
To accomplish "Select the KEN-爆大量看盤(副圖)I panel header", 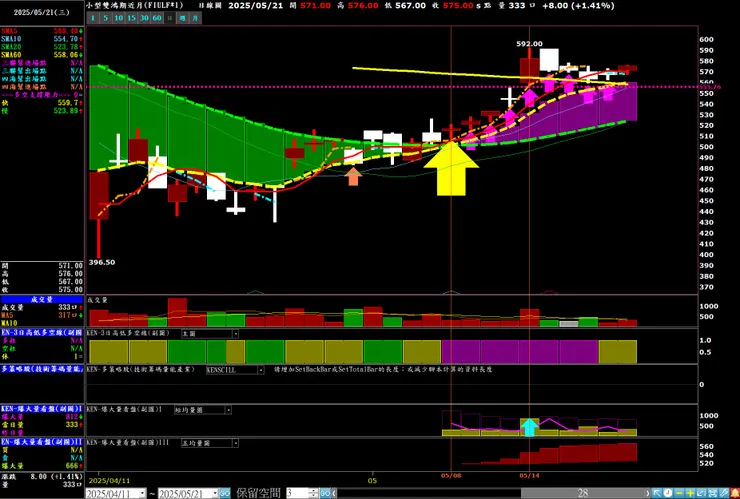I will [42, 408].
